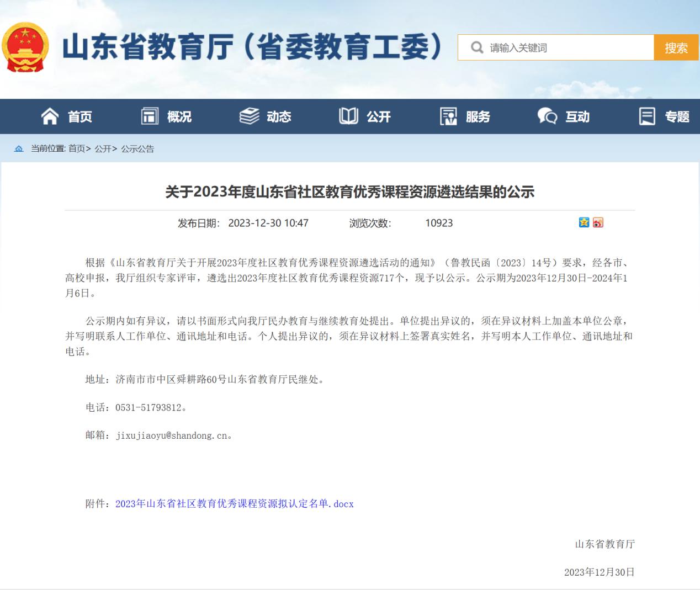Click the 服务 service icon
Screen dimensions: 700x590
tap(448, 116)
